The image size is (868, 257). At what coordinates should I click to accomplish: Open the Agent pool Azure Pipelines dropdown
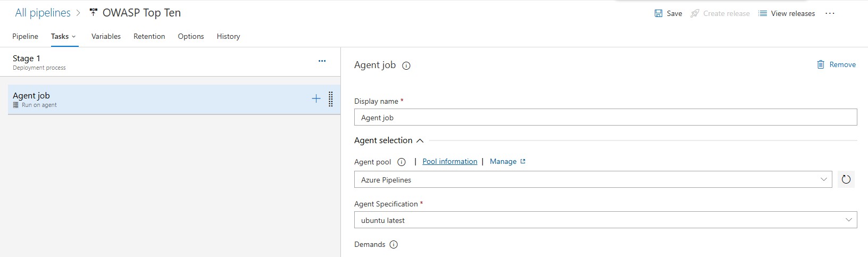(593, 179)
